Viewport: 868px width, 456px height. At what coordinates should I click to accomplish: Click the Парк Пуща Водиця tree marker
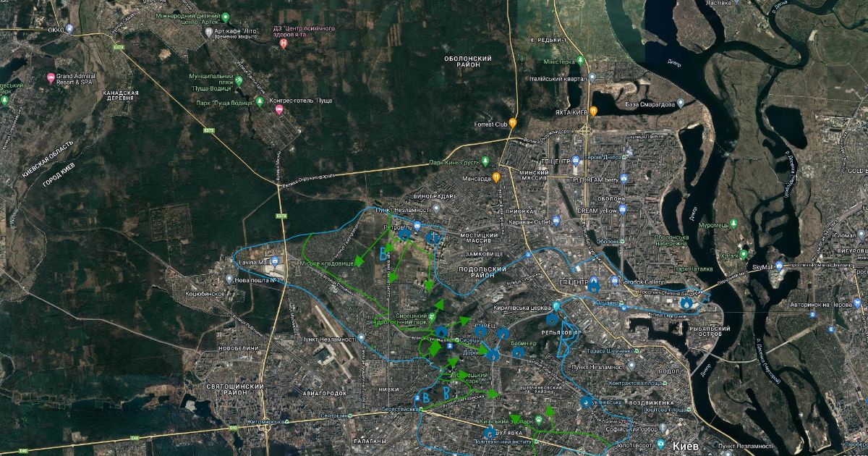[259, 100]
